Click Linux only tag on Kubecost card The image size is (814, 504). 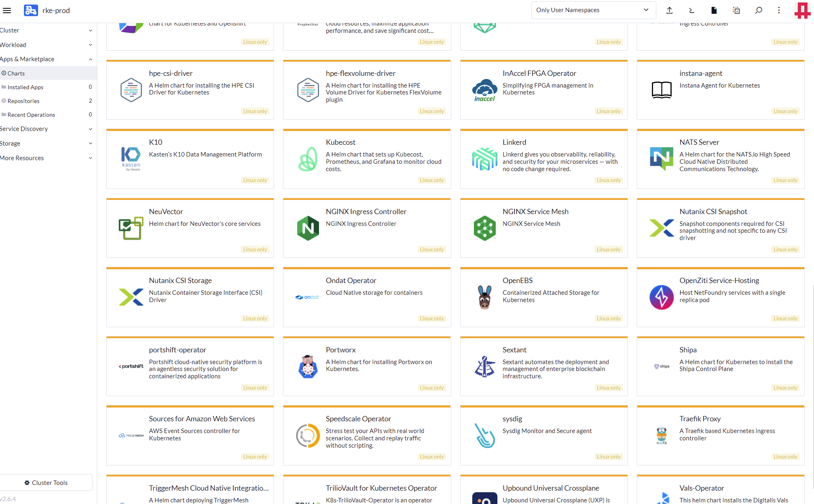pos(432,180)
